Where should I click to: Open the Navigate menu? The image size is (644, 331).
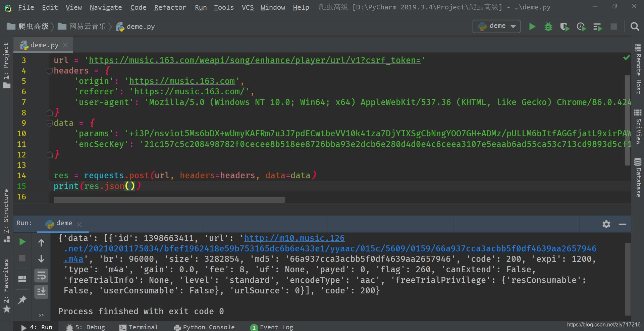pos(106,7)
